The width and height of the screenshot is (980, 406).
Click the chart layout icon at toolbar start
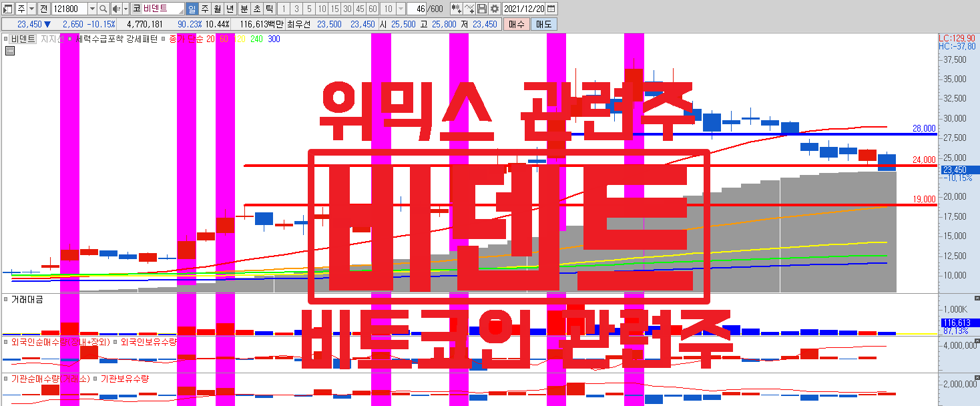click(x=8, y=9)
